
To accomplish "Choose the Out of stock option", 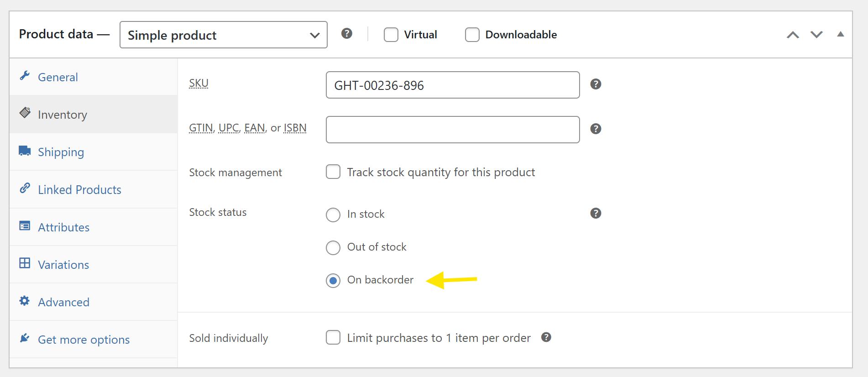I will pos(333,247).
